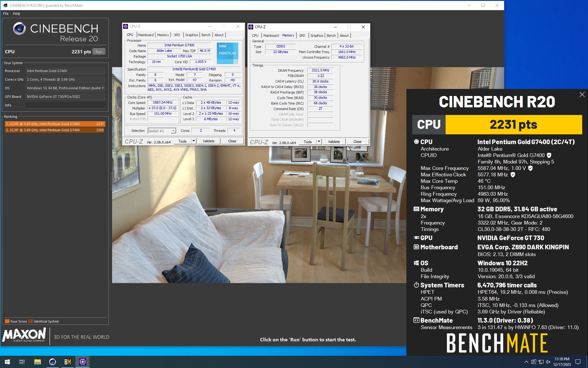Show hidden system tray icons
This screenshot has height=368, width=588.
(526, 362)
